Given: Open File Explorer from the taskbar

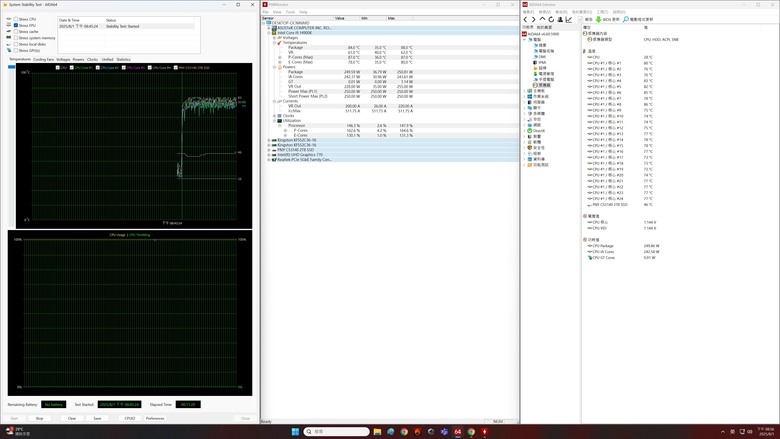Looking at the screenshot, I should (x=377, y=432).
